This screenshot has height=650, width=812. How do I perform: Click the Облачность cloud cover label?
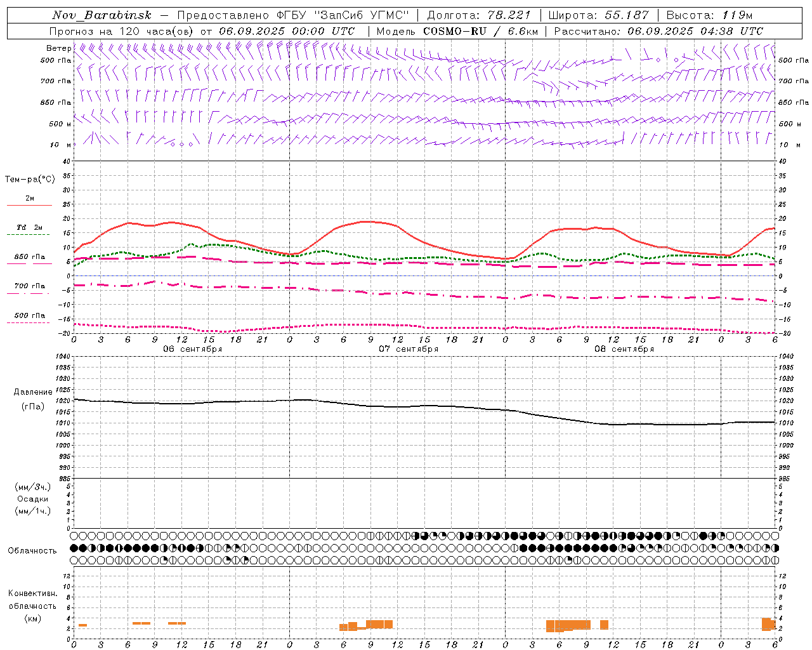coord(32,550)
